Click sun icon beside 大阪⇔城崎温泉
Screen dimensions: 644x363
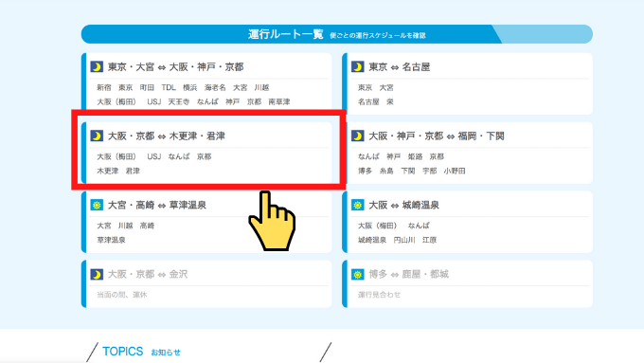tap(357, 205)
